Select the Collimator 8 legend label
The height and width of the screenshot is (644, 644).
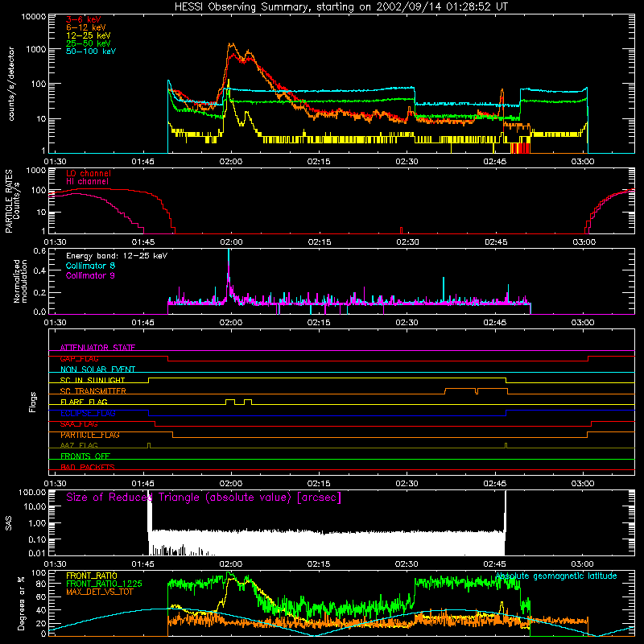pyautogui.click(x=90, y=266)
